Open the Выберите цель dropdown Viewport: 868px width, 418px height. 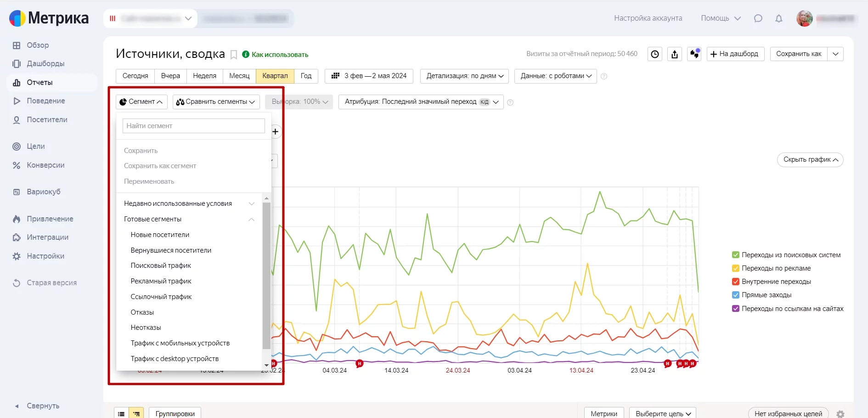[x=663, y=413]
